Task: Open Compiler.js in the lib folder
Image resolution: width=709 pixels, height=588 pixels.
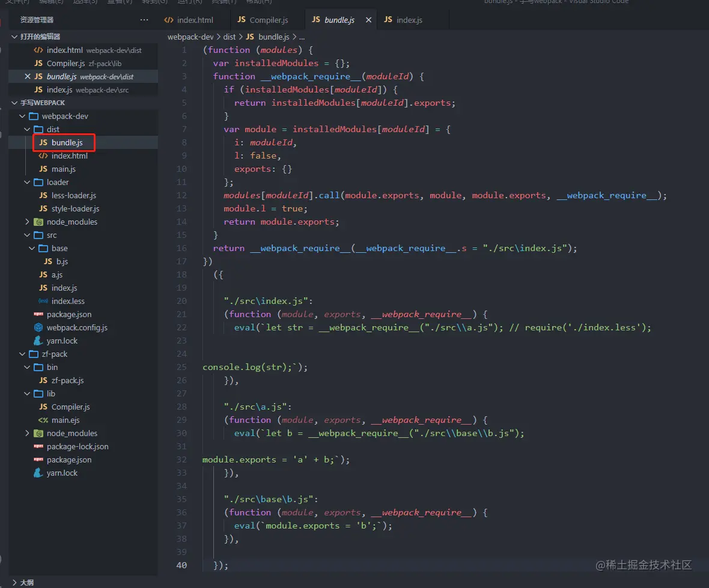Action: [83, 407]
